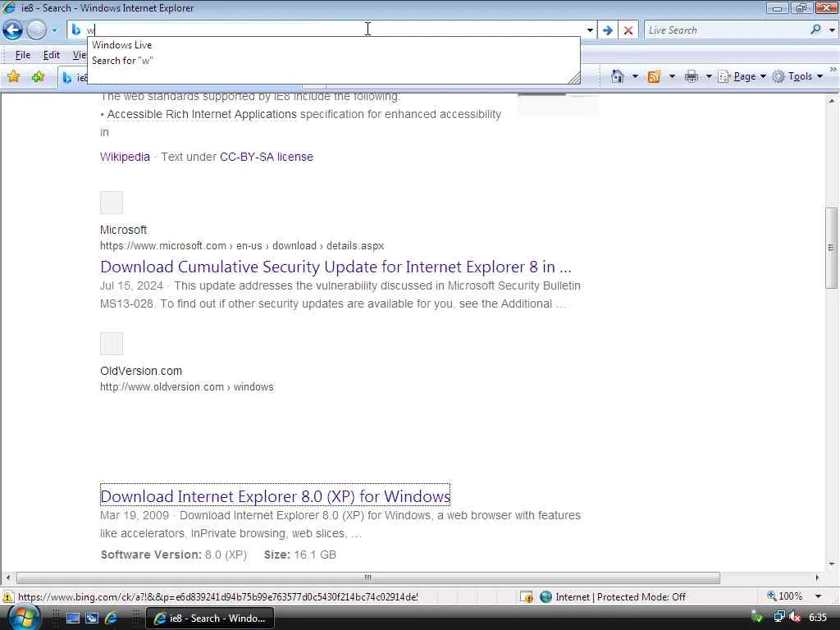Click the Print icon
This screenshot has width=840, height=630.
click(692, 76)
